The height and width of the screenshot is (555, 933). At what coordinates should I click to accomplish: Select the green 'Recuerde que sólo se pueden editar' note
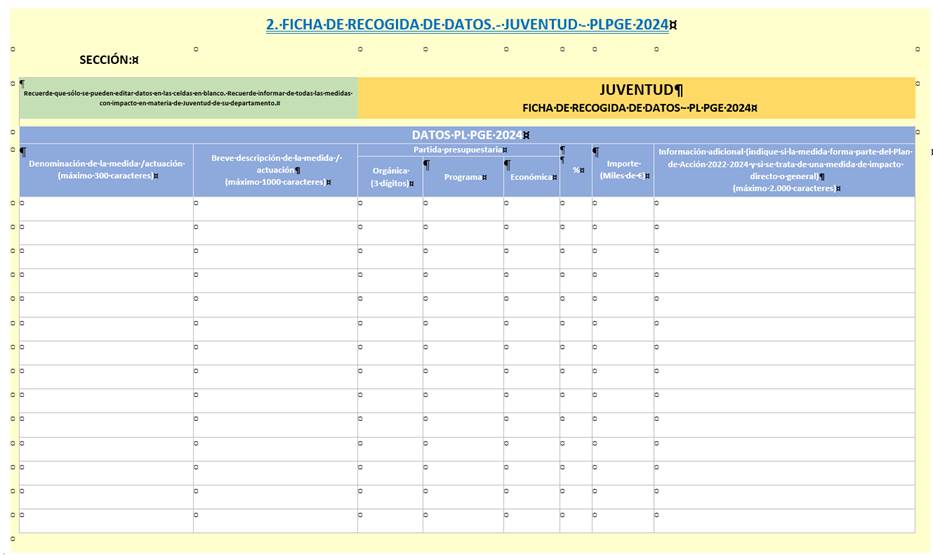point(189,98)
